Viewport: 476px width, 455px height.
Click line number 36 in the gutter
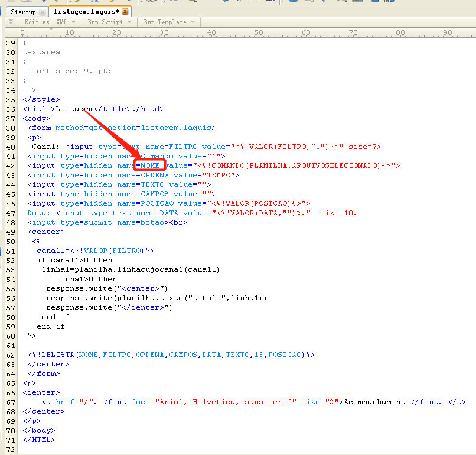click(10, 109)
